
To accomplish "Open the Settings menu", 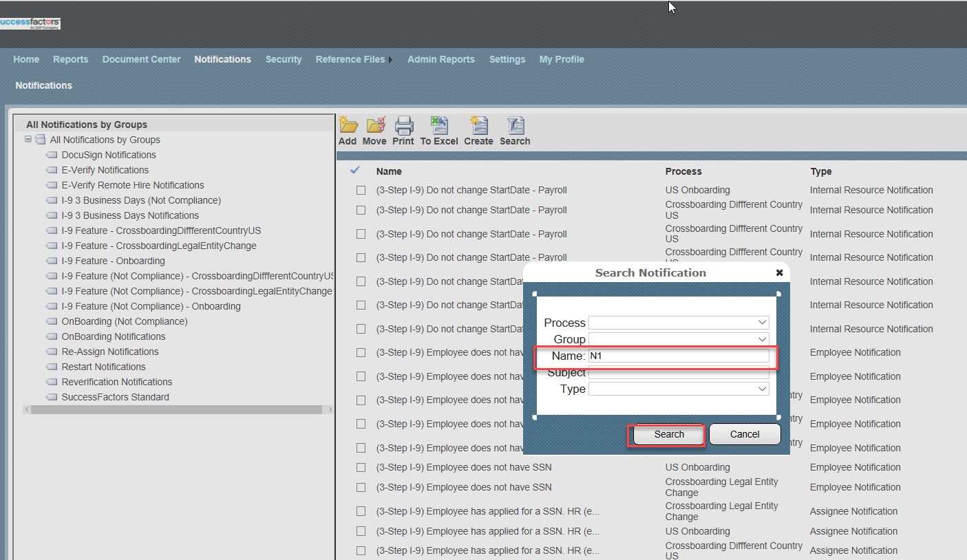I will tap(507, 59).
